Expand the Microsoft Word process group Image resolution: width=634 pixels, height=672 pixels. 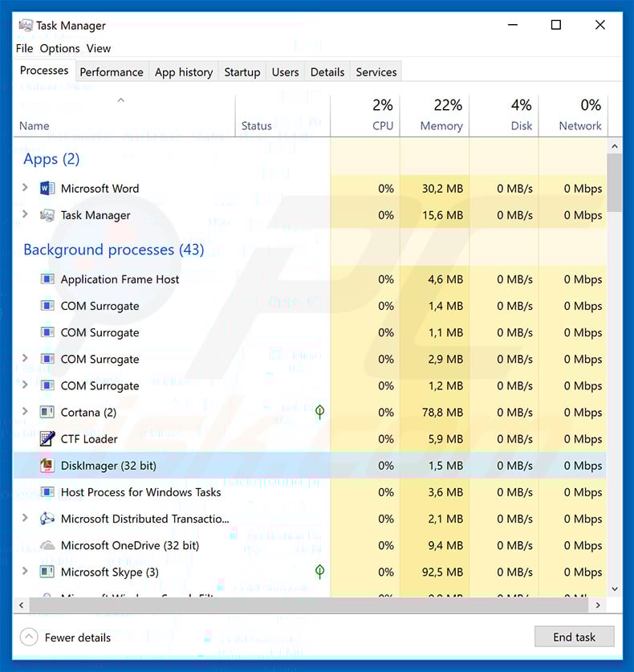(x=25, y=188)
